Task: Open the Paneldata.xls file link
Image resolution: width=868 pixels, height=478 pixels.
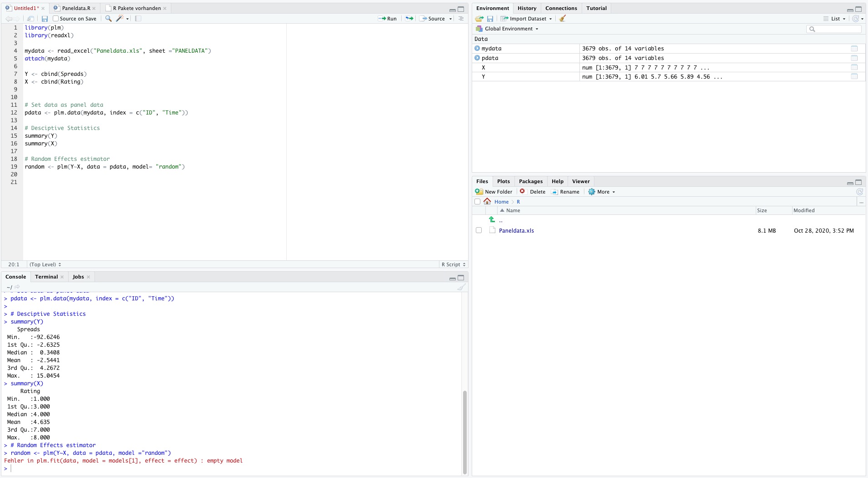Action: click(x=516, y=231)
